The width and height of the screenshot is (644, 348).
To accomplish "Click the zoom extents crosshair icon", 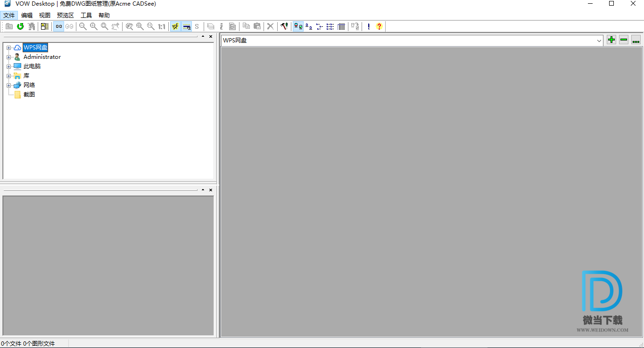I will click(140, 26).
